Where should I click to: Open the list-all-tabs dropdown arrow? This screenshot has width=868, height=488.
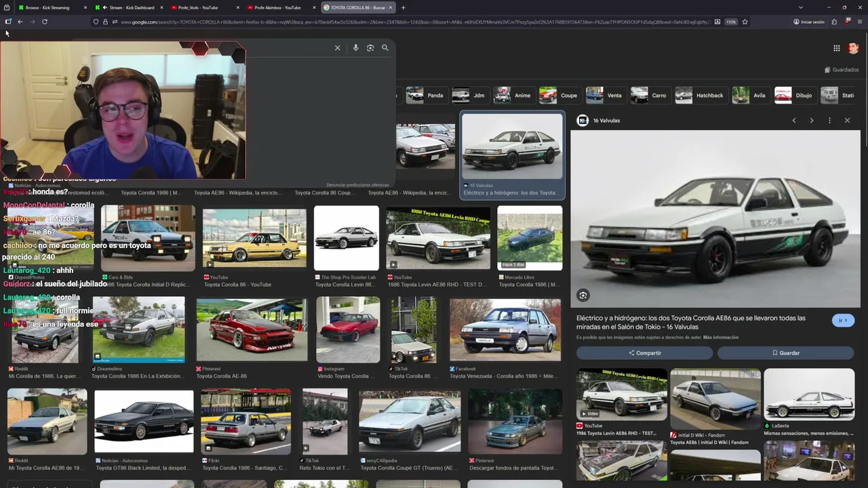[801, 7]
